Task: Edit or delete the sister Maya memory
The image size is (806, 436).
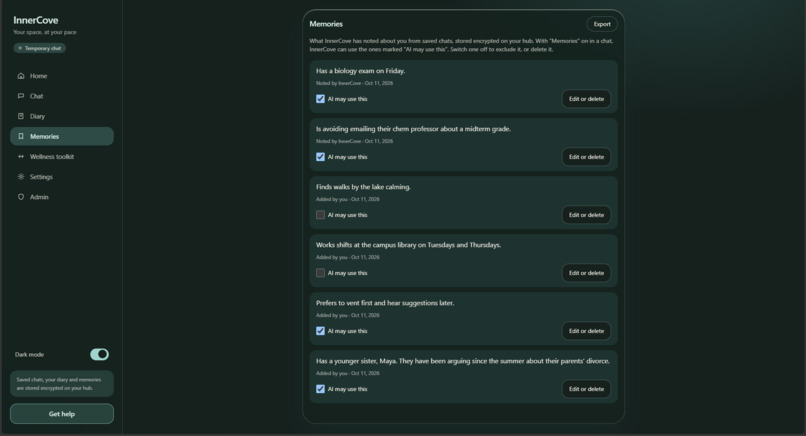Action: tap(586, 389)
